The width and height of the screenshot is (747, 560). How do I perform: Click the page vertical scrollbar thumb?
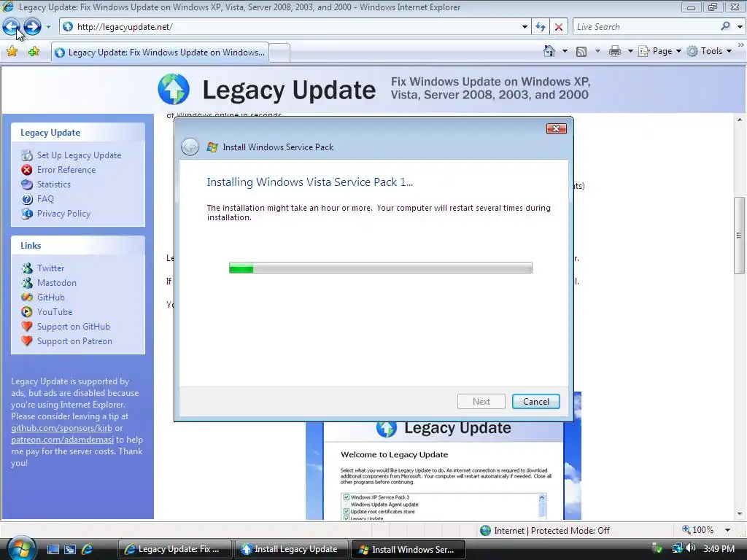(x=739, y=236)
